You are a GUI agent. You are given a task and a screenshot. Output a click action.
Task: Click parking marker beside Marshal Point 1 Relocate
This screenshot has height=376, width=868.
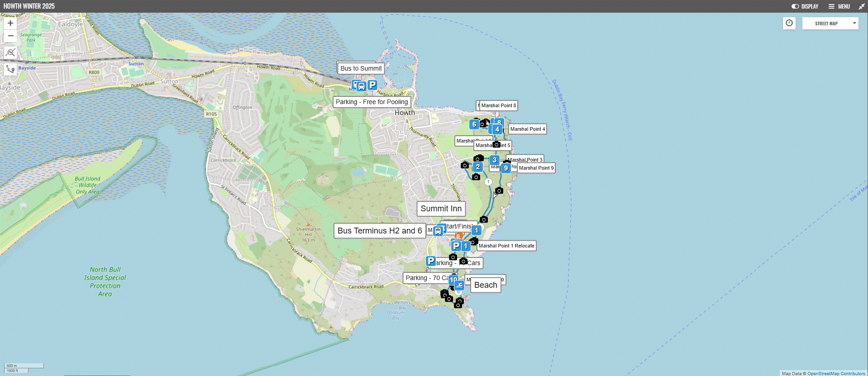click(457, 246)
